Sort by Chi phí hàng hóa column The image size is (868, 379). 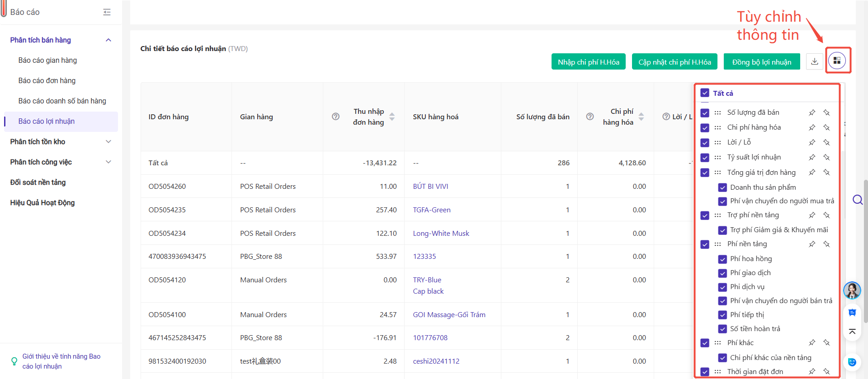(x=641, y=117)
